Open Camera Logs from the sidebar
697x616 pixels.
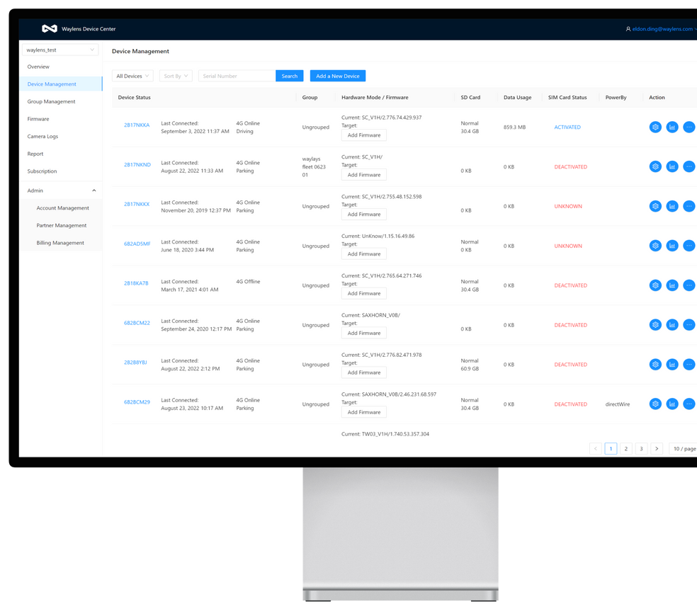(x=61, y=137)
